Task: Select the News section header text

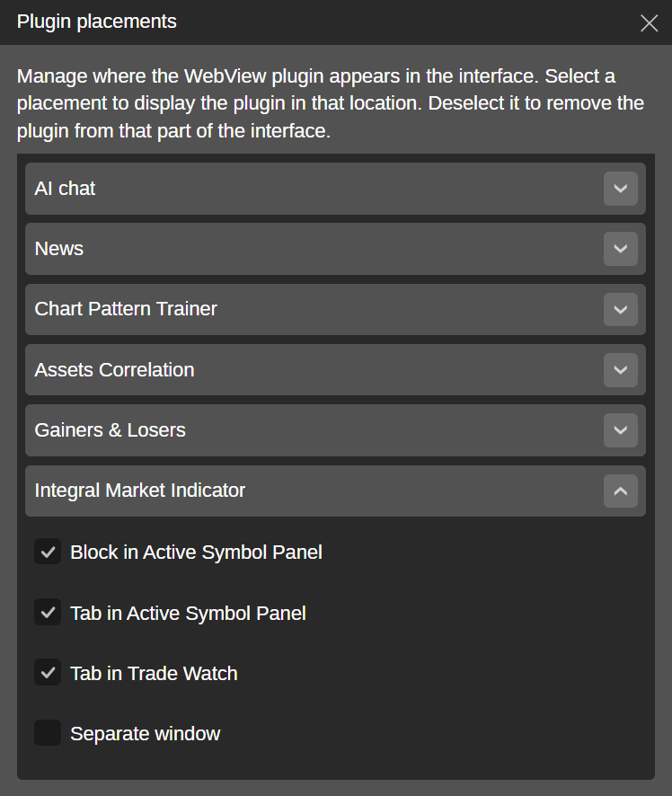Action: [59, 249]
